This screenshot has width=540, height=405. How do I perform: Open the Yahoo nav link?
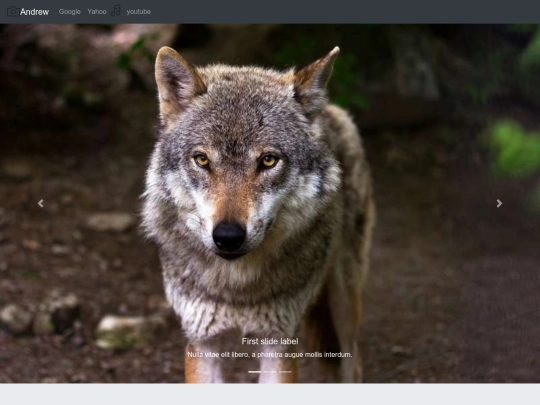(97, 12)
